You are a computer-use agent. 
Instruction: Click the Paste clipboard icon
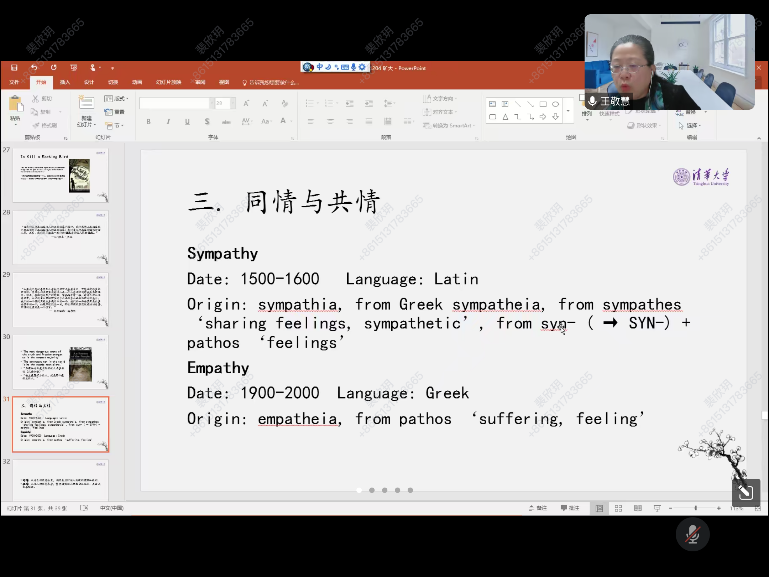point(15,106)
